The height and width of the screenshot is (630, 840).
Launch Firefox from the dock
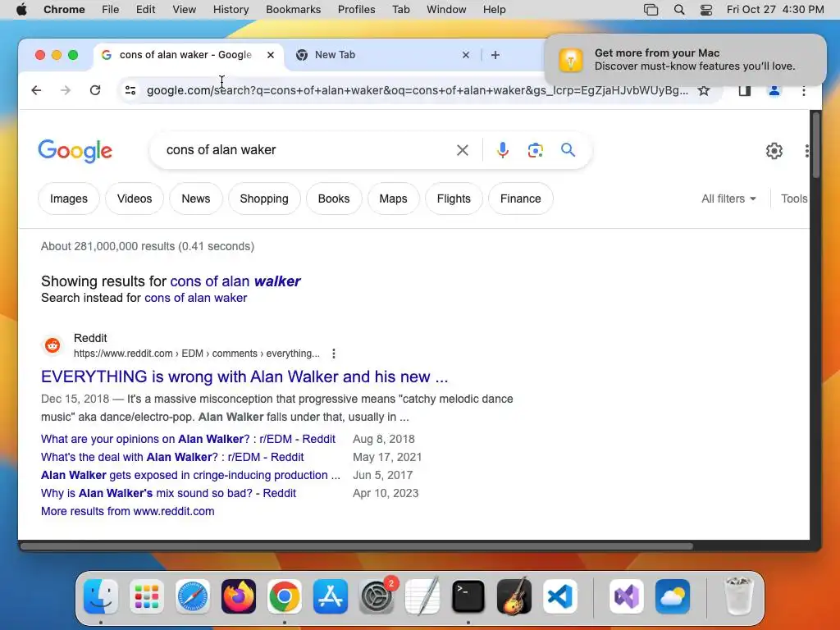(x=239, y=596)
